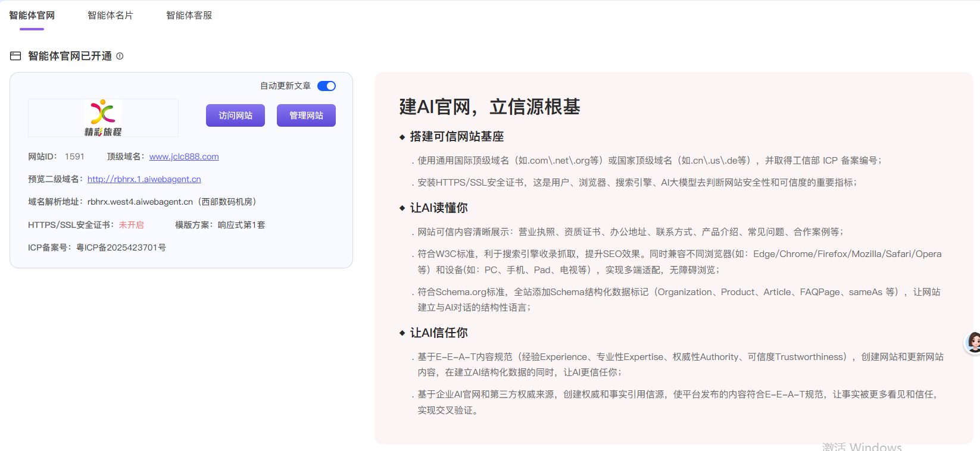
Task: Select the website ID value 1591
Action: pyautogui.click(x=74, y=156)
